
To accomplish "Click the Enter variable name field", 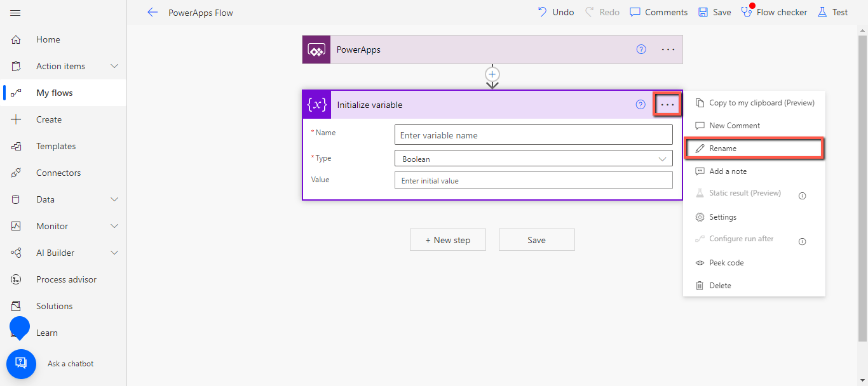I will [x=534, y=135].
